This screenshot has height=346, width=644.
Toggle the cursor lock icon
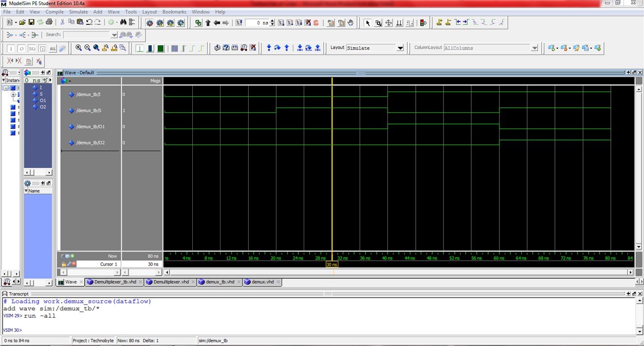pos(64,264)
